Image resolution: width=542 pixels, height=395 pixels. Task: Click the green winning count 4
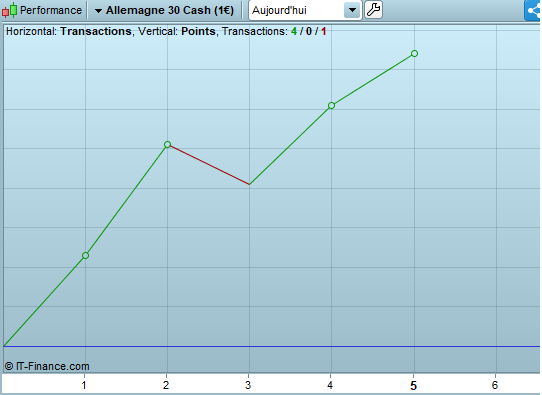click(x=294, y=31)
